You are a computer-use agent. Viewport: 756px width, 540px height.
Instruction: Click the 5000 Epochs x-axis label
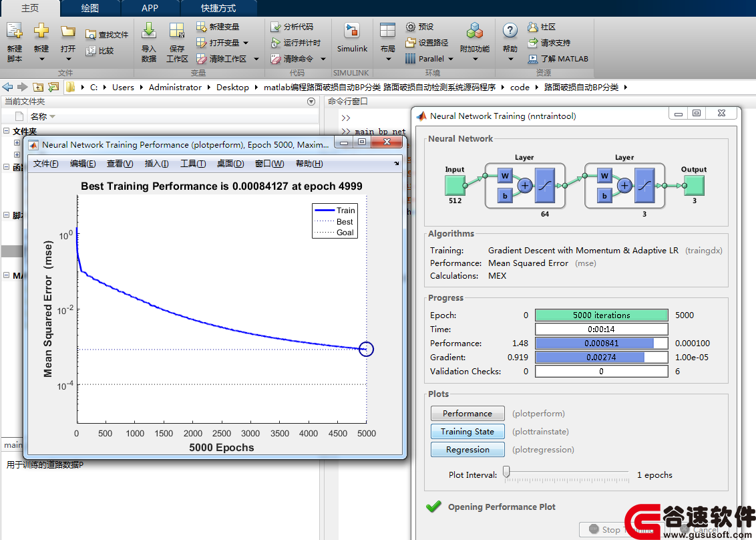pyautogui.click(x=221, y=447)
